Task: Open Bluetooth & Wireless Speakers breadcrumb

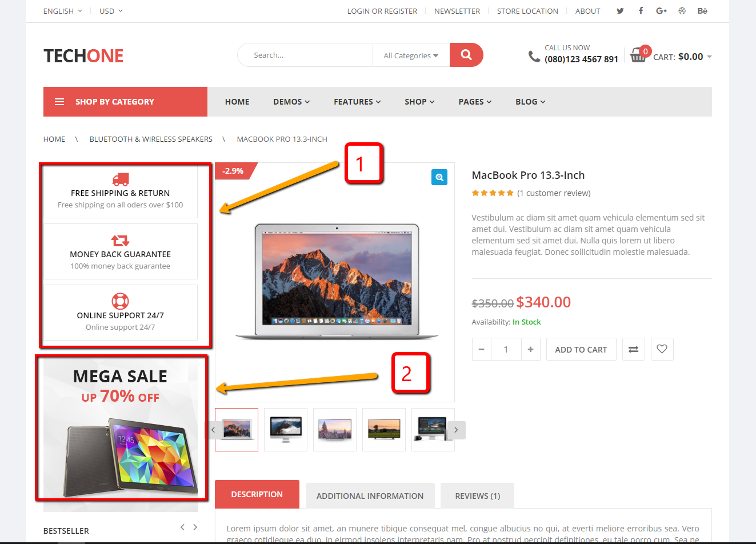Action: click(151, 139)
